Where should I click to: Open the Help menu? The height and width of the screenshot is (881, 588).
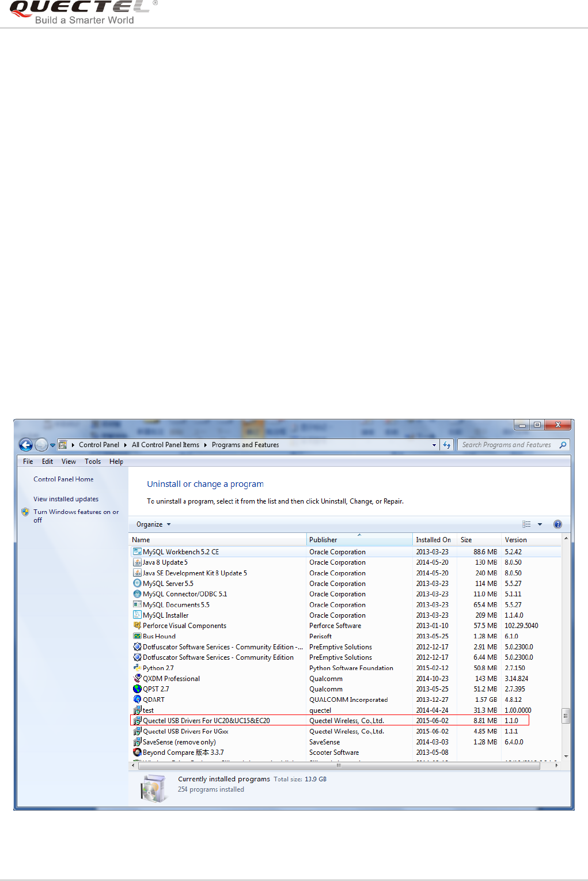(116, 462)
